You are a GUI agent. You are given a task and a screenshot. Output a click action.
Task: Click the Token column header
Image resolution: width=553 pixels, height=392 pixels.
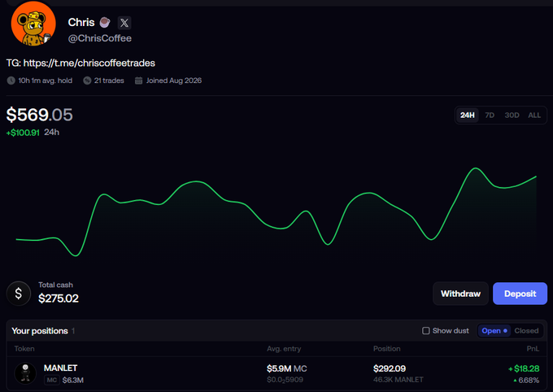[24, 349]
